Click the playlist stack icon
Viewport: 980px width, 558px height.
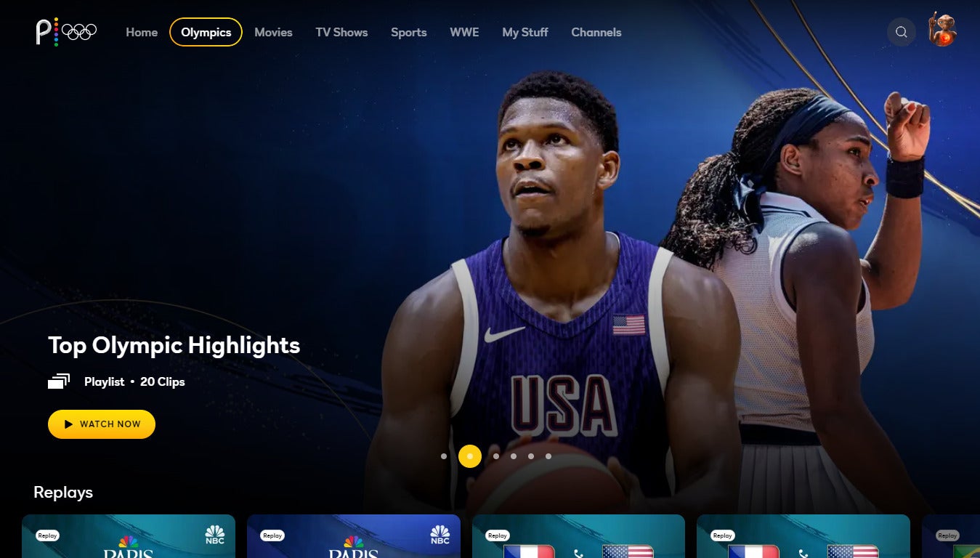[59, 381]
